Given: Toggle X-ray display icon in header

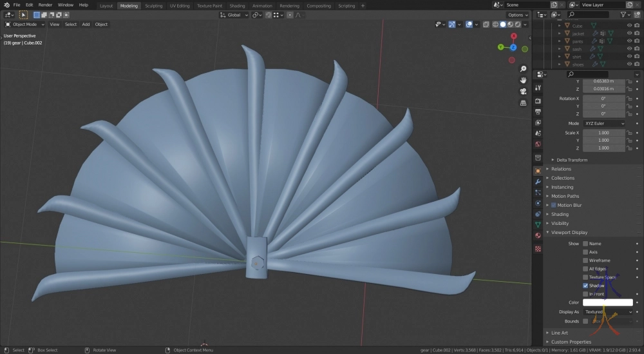Looking at the screenshot, I should coord(487,25).
